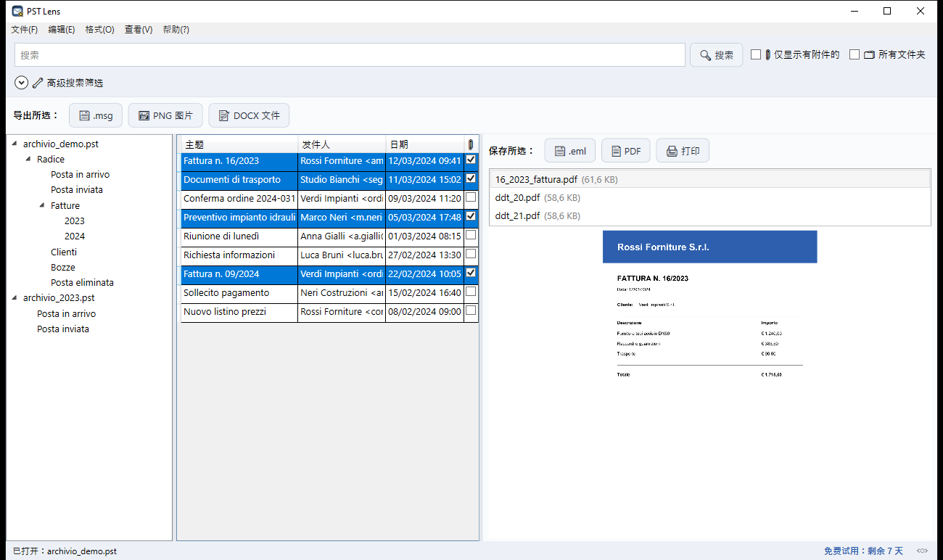
Task: Sort messages by 日期 column header
Action: [424, 144]
